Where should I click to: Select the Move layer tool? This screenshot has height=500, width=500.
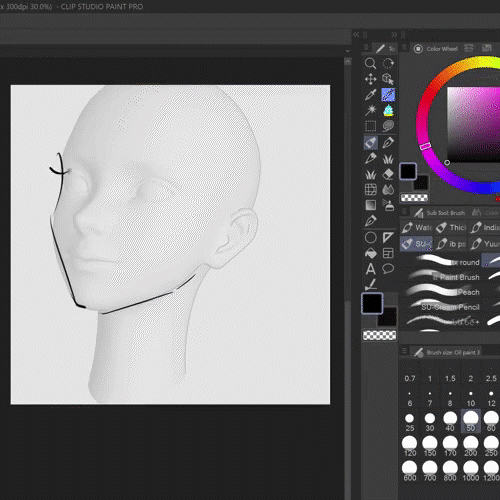pos(370,79)
